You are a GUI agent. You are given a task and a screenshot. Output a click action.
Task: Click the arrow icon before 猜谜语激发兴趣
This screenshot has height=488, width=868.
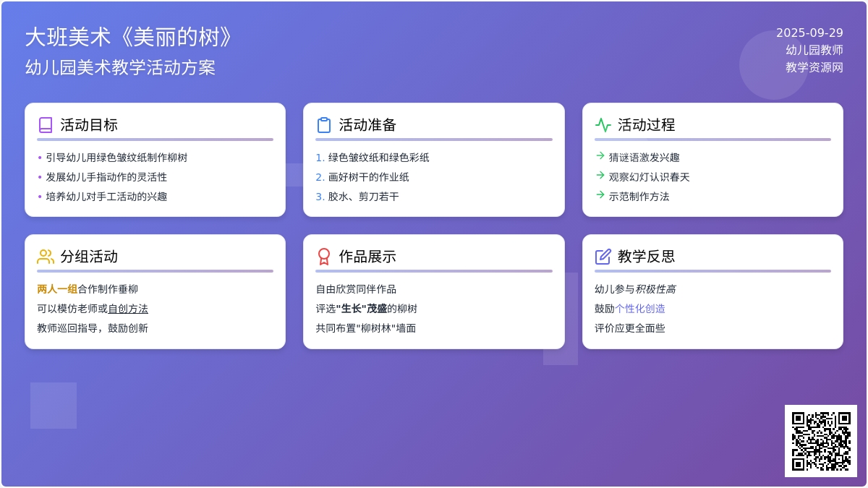point(600,155)
